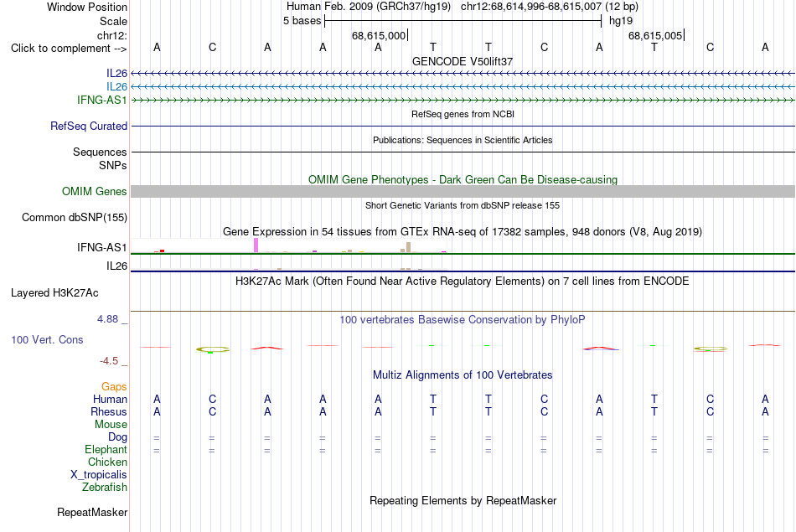The width and height of the screenshot is (796, 532).
Task: Open 'Short Genetic Variants from dbSNP release 155' title
Action: 463,205
